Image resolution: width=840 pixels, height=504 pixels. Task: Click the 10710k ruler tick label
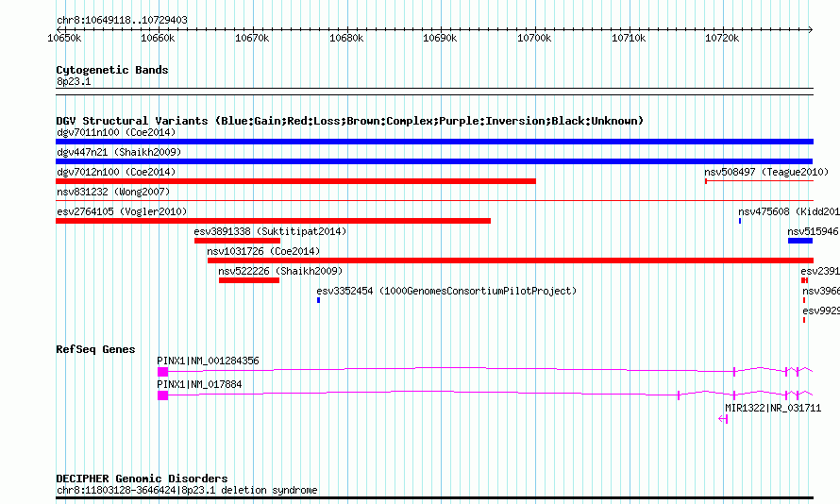coord(629,38)
